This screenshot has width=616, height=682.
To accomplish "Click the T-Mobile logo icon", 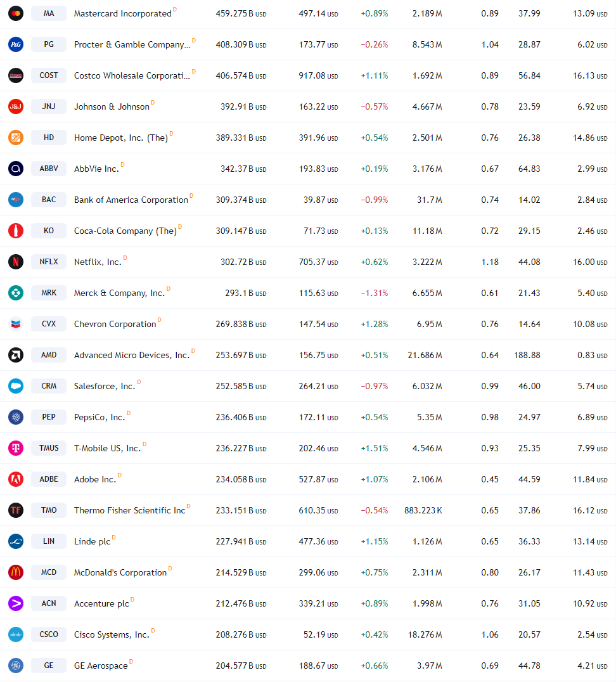I will [16, 448].
